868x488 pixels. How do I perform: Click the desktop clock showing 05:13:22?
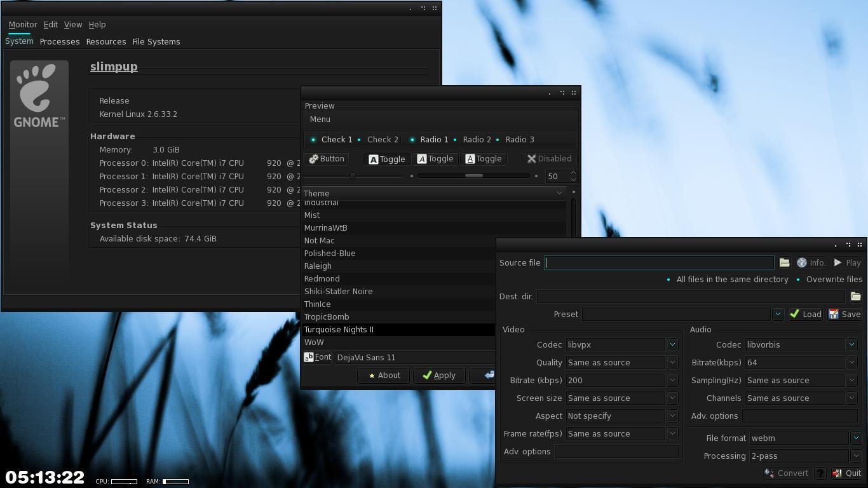[45, 477]
